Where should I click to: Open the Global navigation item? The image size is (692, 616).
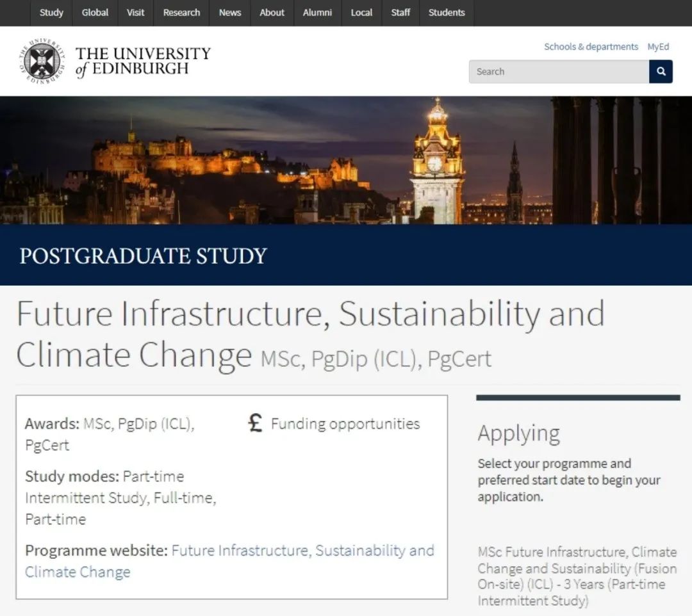(x=95, y=13)
